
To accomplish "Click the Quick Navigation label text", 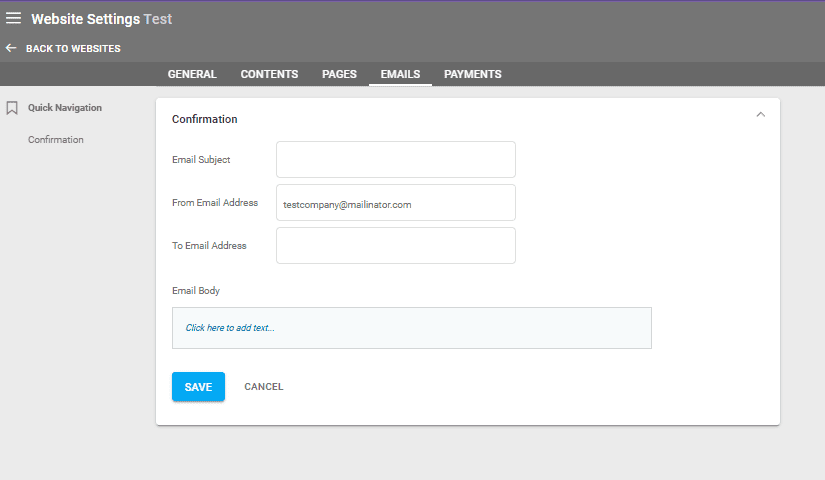I will point(65,108).
